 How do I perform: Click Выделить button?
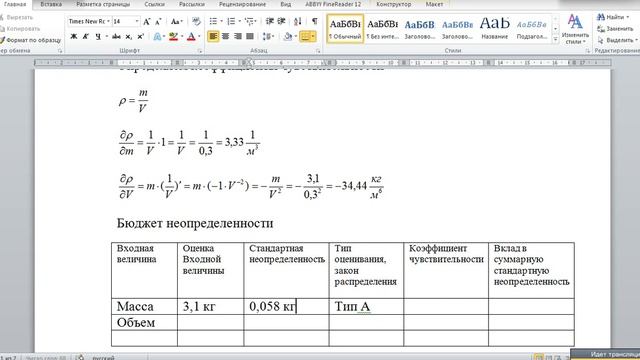click(x=617, y=40)
